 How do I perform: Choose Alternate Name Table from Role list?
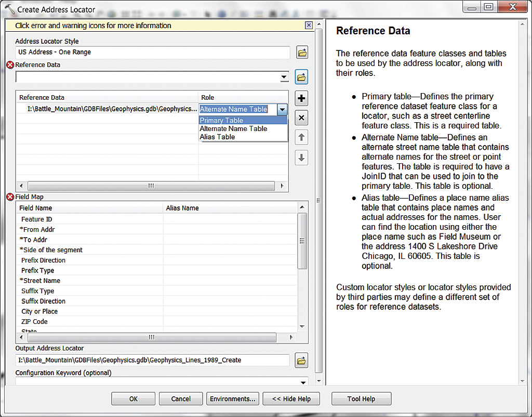click(243, 129)
